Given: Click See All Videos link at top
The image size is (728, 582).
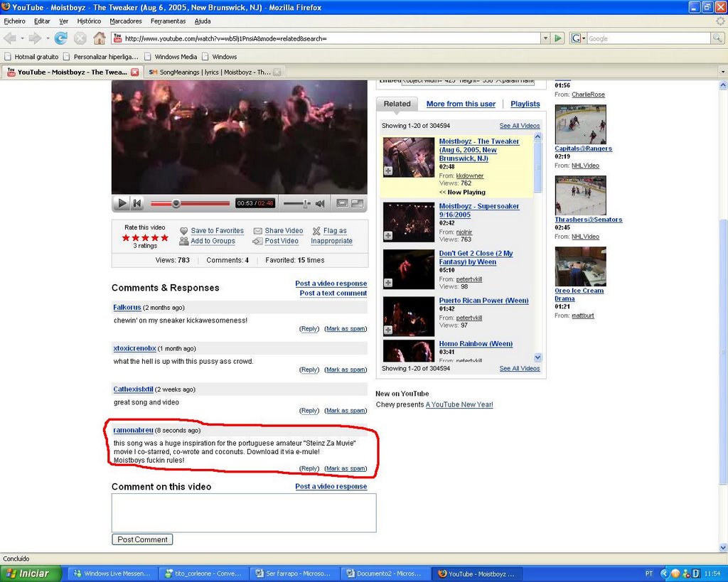Looking at the screenshot, I should click(x=520, y=126).
